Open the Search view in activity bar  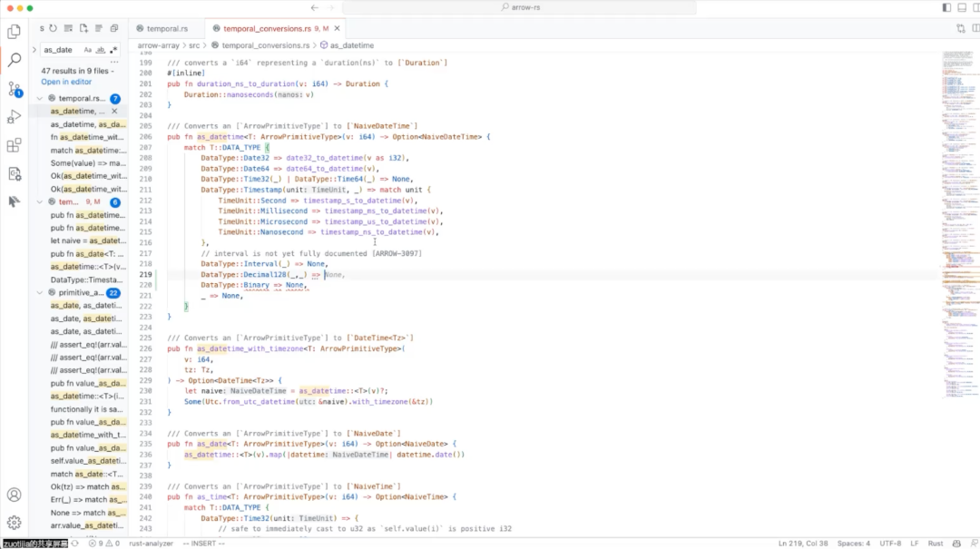14,59
